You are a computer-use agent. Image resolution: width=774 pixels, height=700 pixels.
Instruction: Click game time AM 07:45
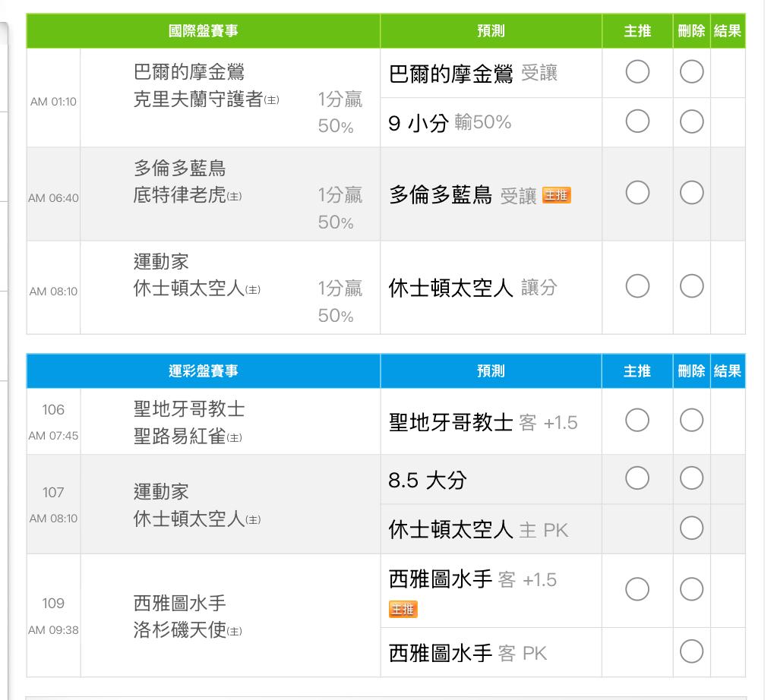coord(53,436)
